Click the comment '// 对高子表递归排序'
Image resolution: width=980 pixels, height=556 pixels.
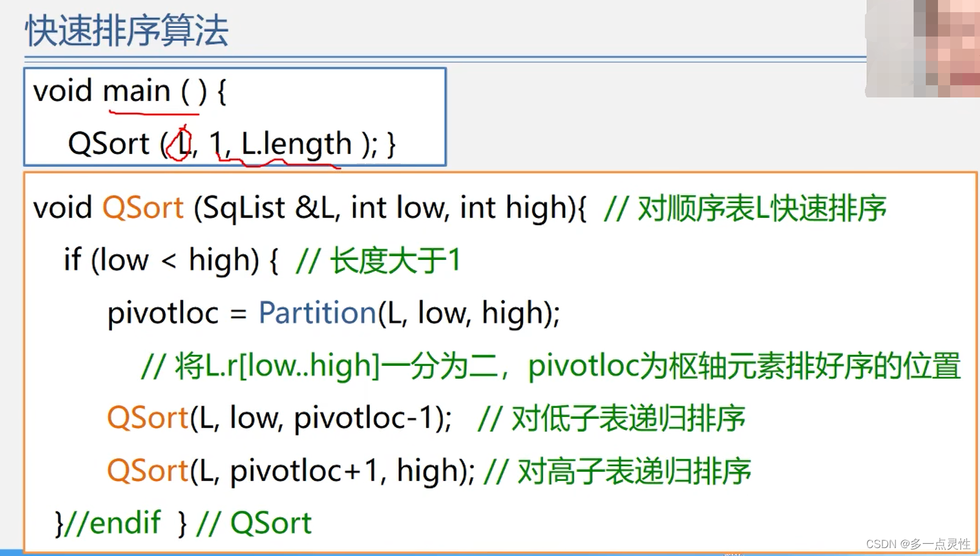tap(618, 471)
